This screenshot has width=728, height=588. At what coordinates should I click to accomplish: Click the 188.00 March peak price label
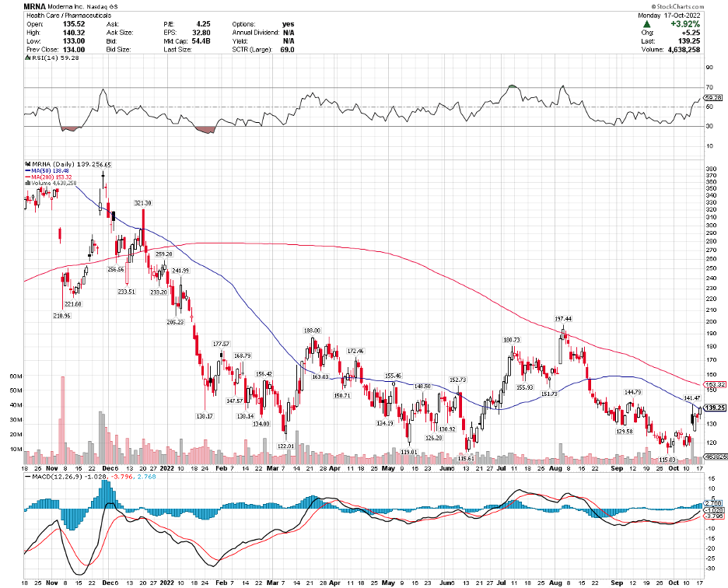312,330
